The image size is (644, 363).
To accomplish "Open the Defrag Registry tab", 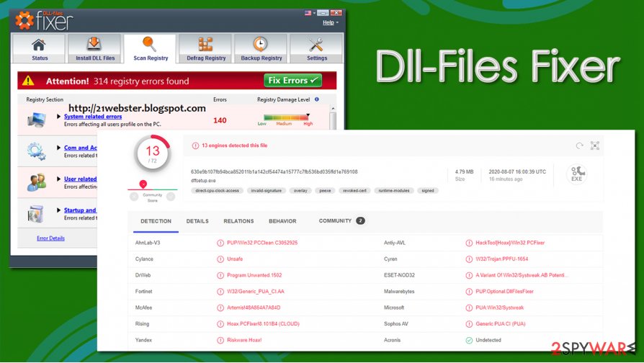I will coord(206,48).
